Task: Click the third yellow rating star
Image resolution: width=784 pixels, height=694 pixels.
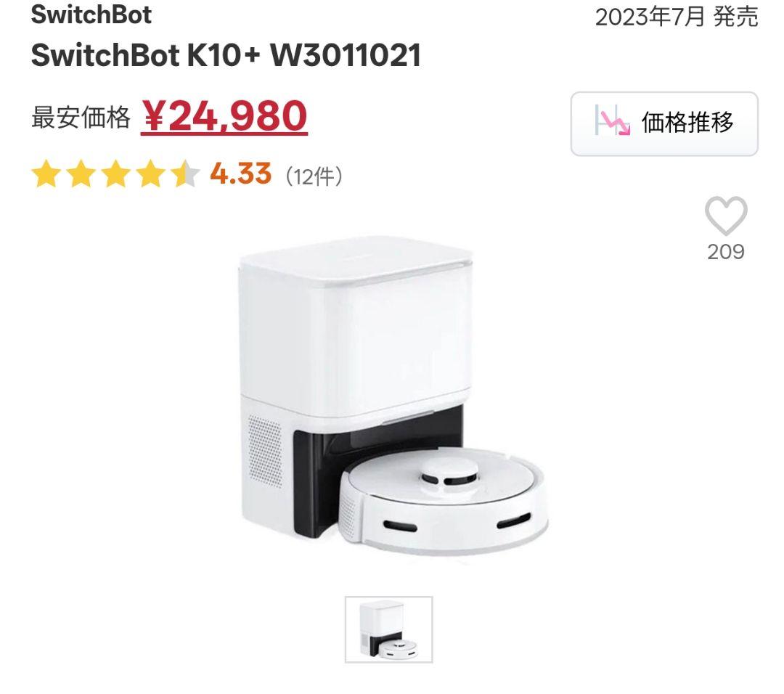Action: (116, 174)
